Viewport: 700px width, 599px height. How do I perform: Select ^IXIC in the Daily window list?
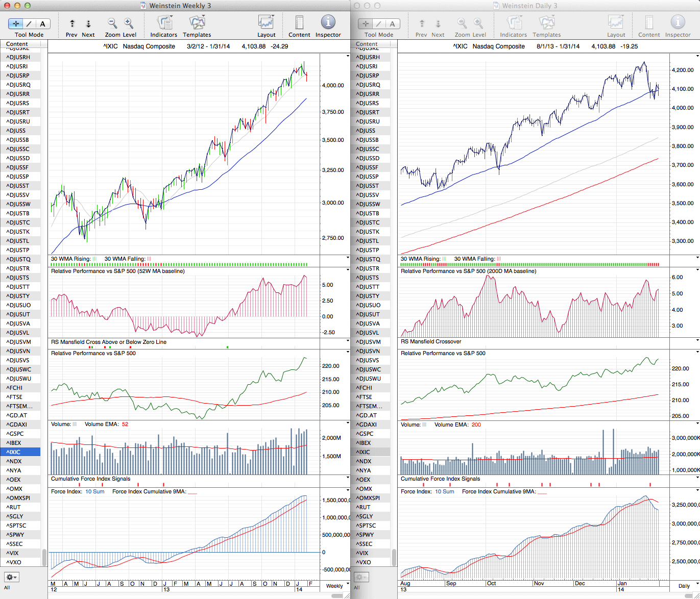pos(370,452)
